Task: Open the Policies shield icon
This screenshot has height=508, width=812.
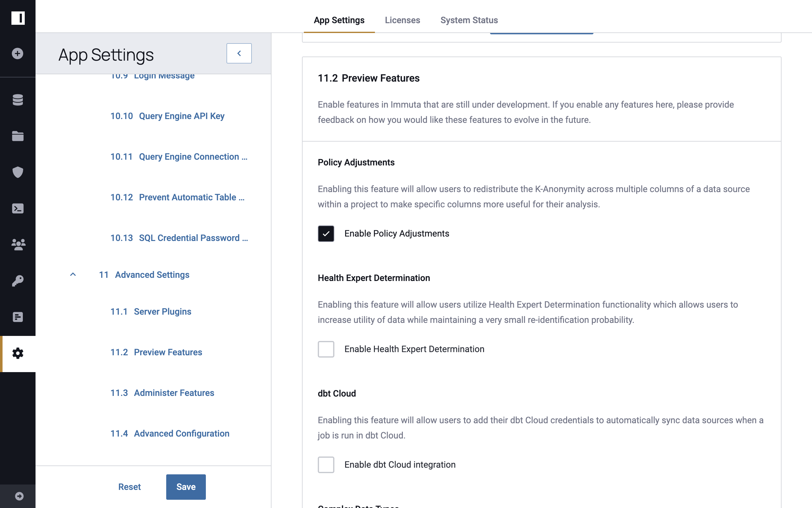Action: (17, 172)
